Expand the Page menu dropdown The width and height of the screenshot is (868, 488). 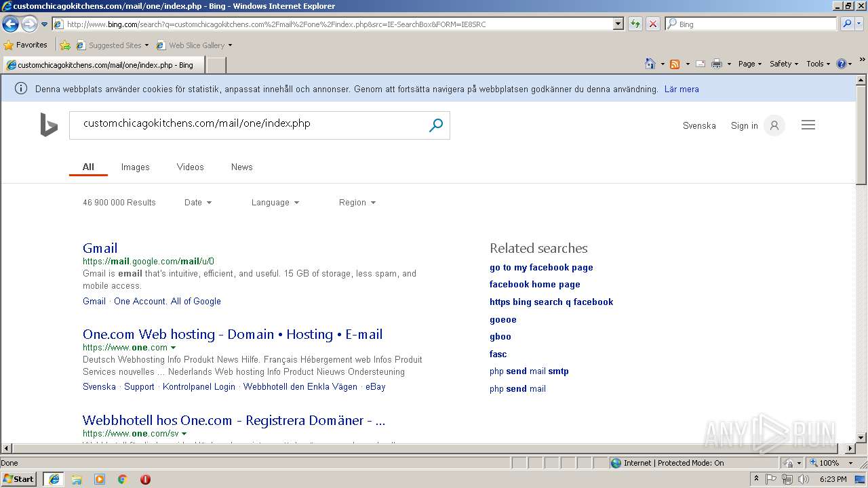coord(750,64)
